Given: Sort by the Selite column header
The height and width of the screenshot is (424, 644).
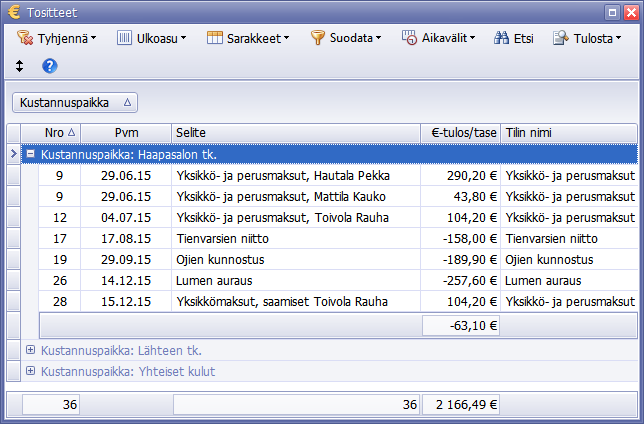Looking at the screenshot, I should (296, 133).
